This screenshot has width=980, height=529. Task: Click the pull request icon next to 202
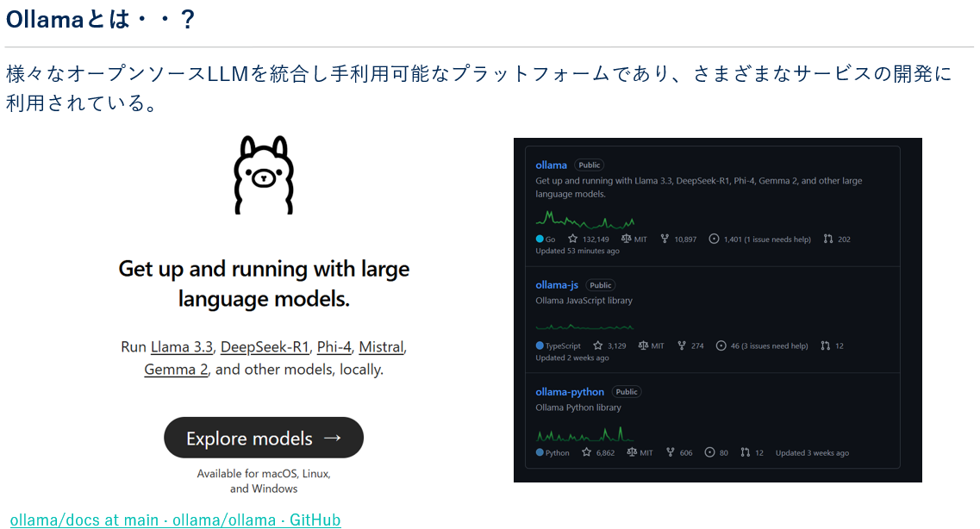[x=828, y=239]
